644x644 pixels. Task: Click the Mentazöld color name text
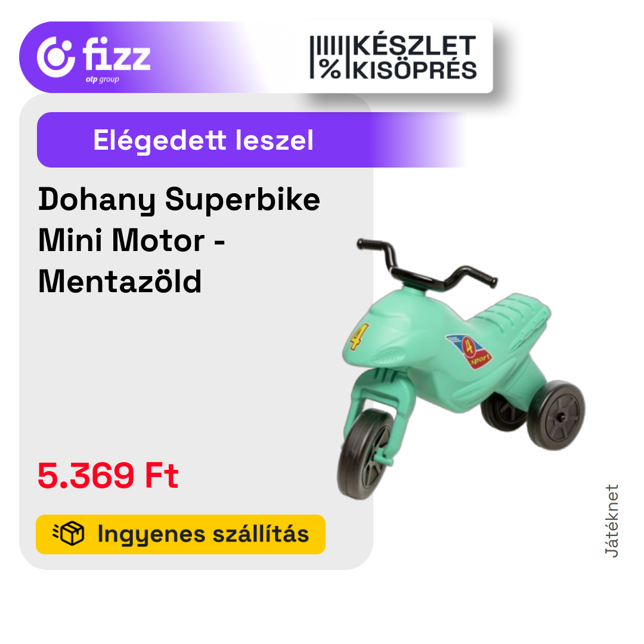point(120,281)
